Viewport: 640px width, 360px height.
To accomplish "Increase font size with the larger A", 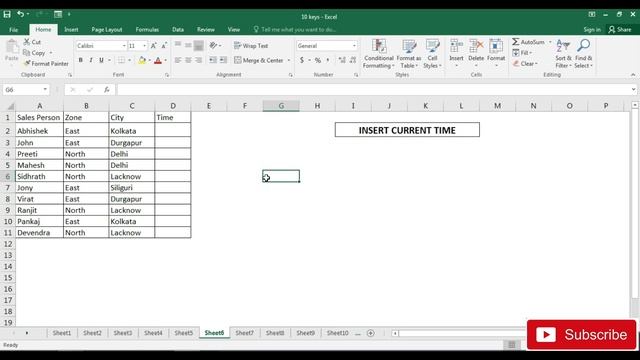I will (x=154, y=46).
